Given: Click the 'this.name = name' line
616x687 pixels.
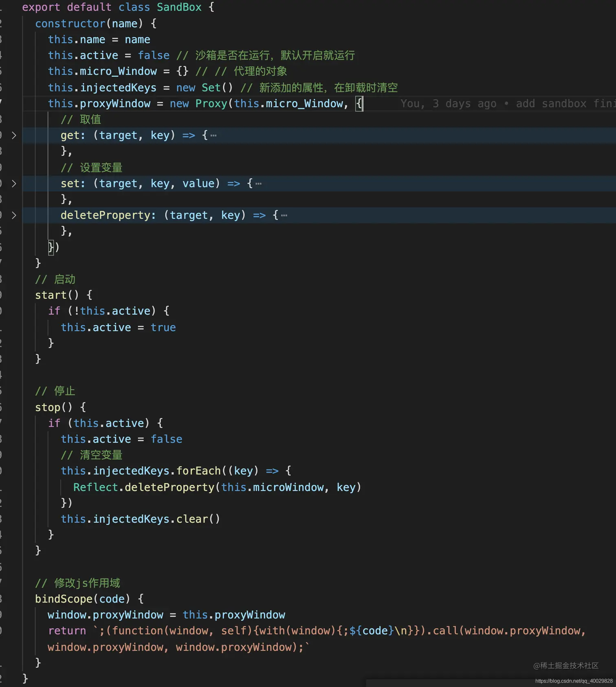Looking at the screenshot, I should pos(99,40).
